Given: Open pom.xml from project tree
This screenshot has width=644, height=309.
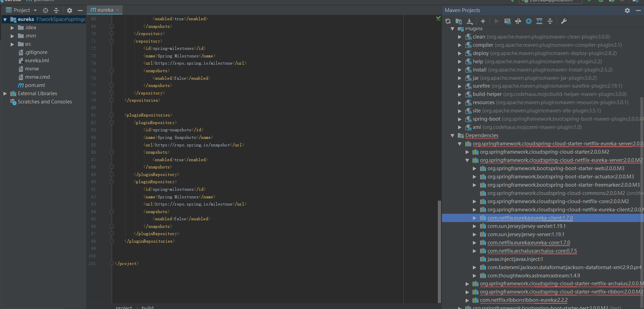Looking at the screenshot, I should 35,85.
